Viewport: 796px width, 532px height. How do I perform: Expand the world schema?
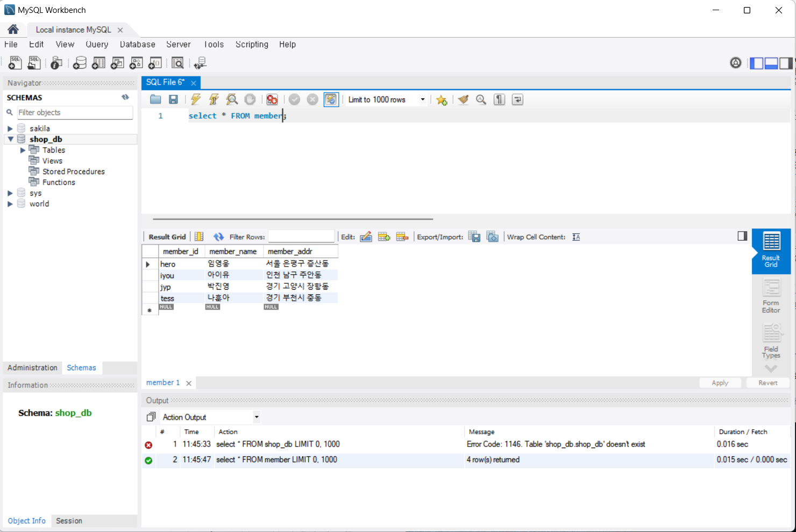10,204
